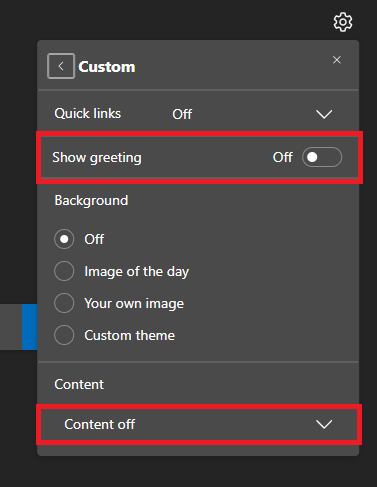The height and width of the screenshot is (487, 377).
Task: Open the Content off dropdown
Action: [x=199, y=424]
